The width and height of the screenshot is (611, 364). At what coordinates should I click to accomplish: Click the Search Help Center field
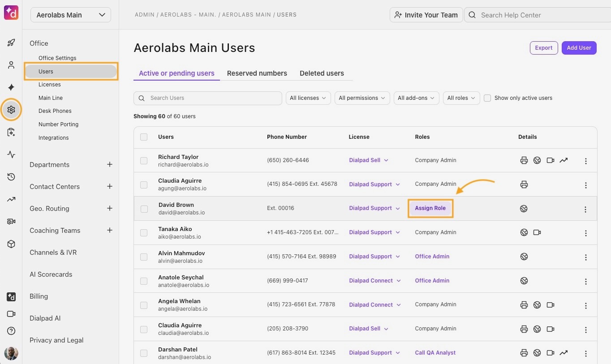[x=538, y=15]
